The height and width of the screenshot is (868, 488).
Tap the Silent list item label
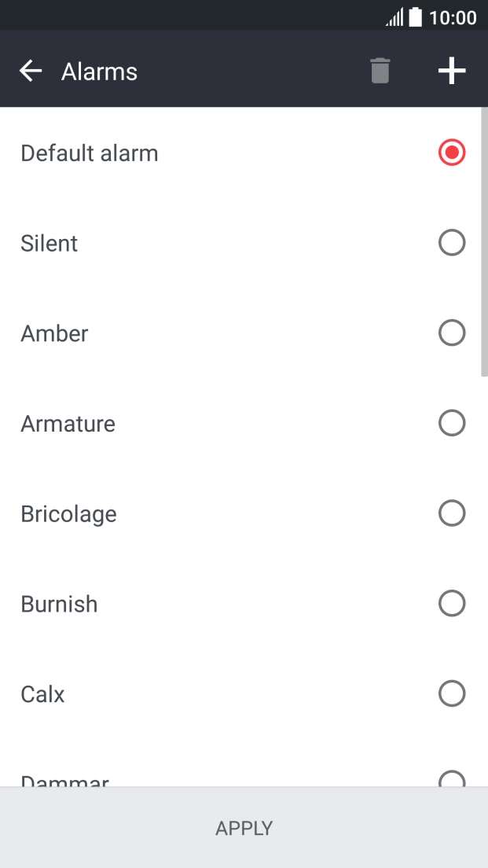(x=50, y=243)
